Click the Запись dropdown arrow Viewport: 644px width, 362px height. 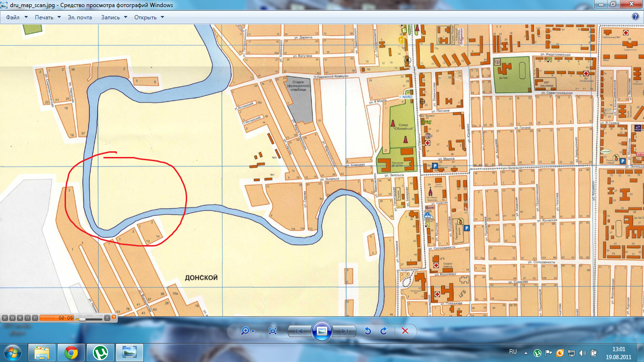pos(125,17)
